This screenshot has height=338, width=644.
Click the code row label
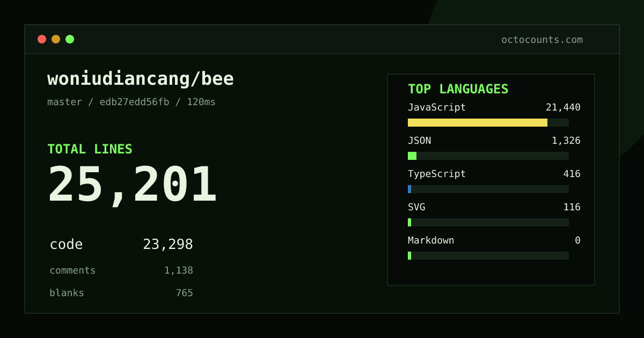click(66, 245)
